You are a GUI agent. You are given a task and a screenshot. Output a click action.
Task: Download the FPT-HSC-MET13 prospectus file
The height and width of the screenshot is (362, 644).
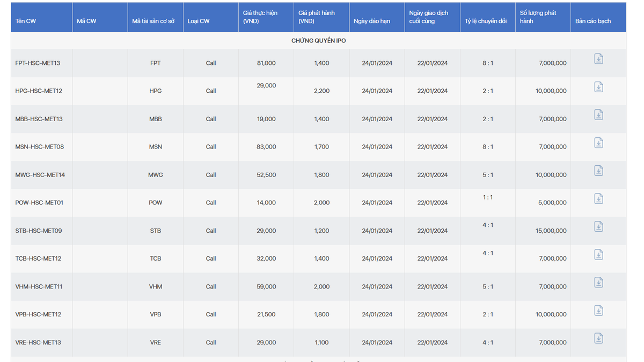coord(598,59)
